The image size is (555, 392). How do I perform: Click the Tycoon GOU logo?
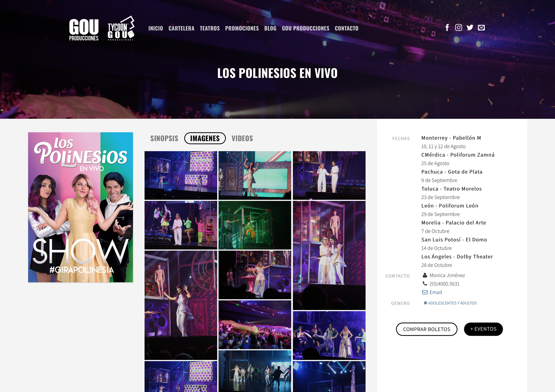(121, 28)
